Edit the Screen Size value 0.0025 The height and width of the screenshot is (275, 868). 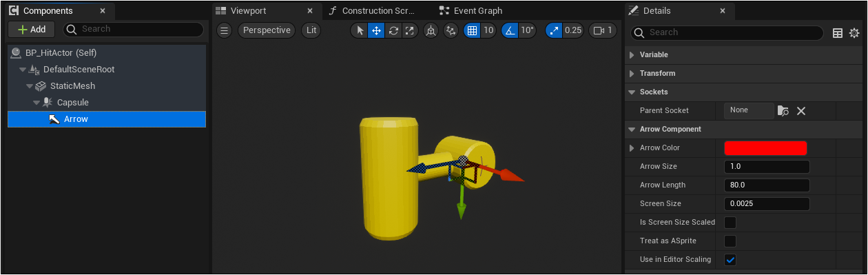pyautogui.click(x=767, y=203)
